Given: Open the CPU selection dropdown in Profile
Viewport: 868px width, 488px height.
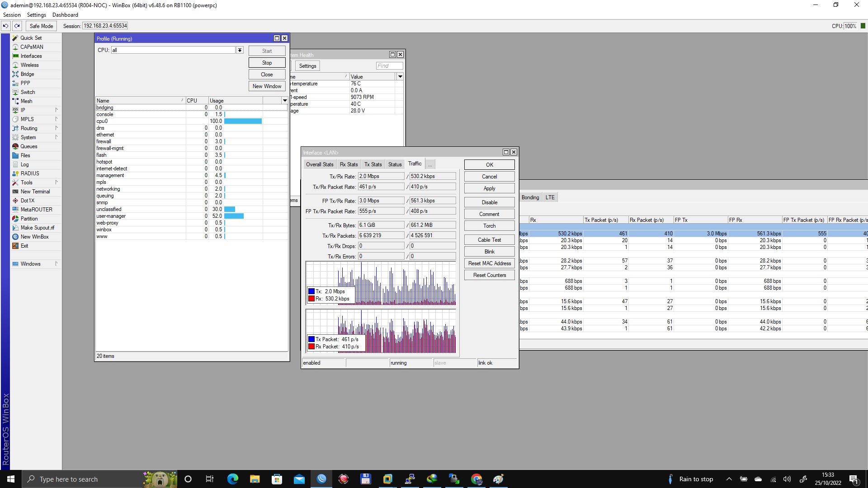Looking at the screenshot, I should click(x=240, y=50).
